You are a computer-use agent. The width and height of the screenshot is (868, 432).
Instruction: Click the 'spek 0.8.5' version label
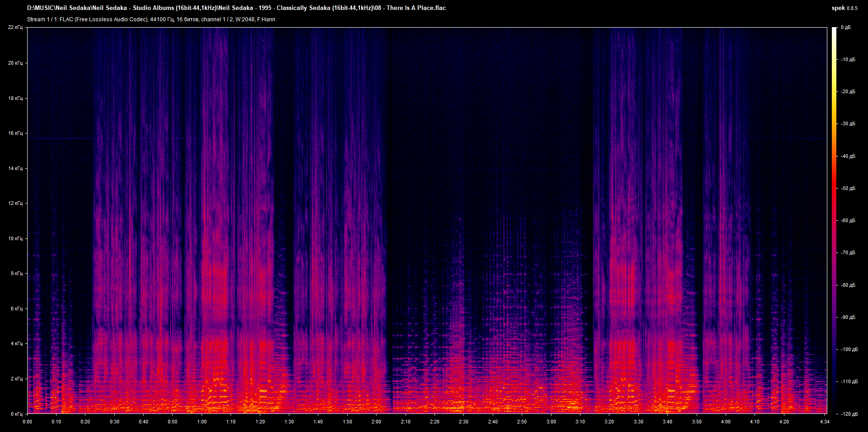tap(844, 8)
